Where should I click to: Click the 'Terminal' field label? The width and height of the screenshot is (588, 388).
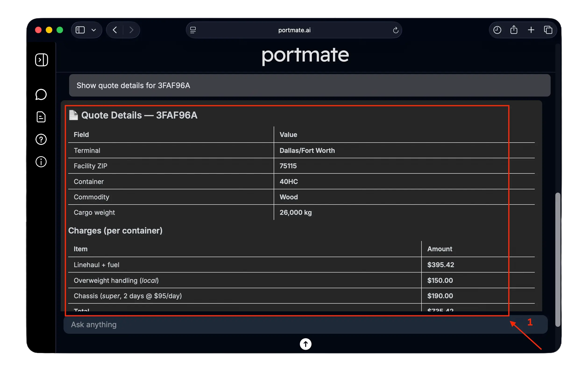click(87, 151)
